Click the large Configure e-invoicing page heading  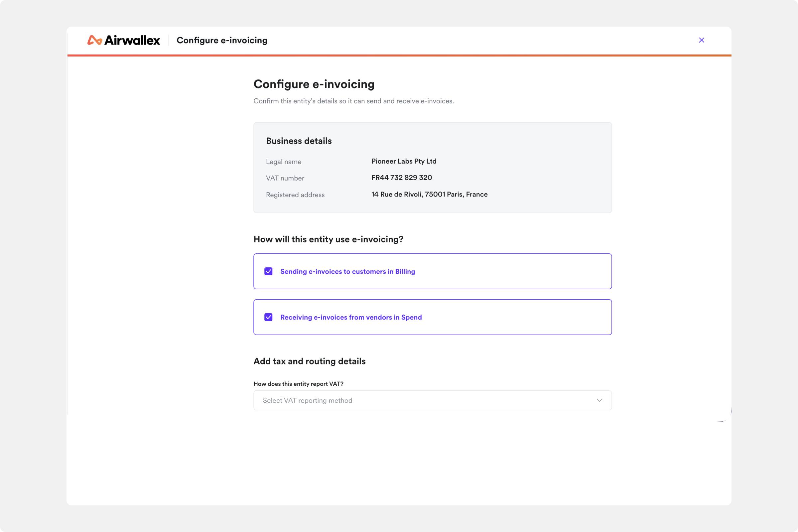pyautogui.click(x=314, y=84)
